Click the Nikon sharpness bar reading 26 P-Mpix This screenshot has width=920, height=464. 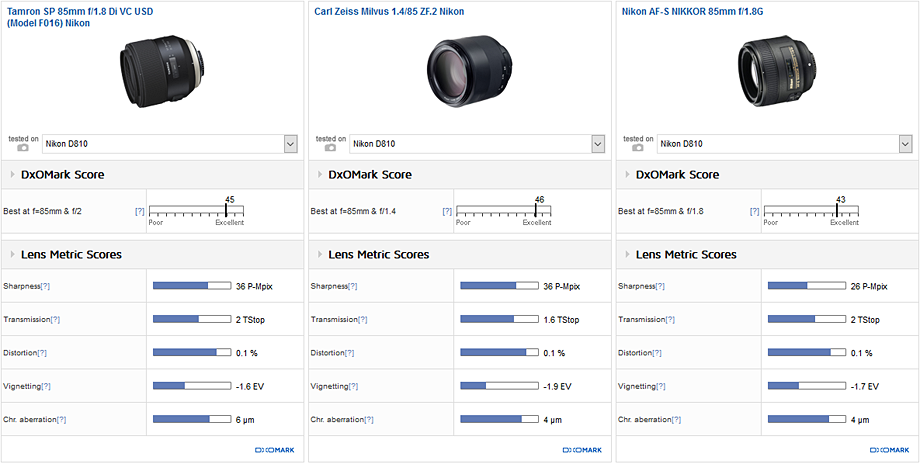[807, 286]
